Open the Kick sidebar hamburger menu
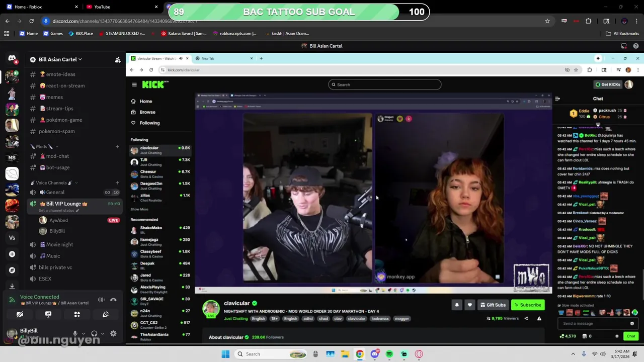This screenshot has height=362, width=644. pos(134,84)
